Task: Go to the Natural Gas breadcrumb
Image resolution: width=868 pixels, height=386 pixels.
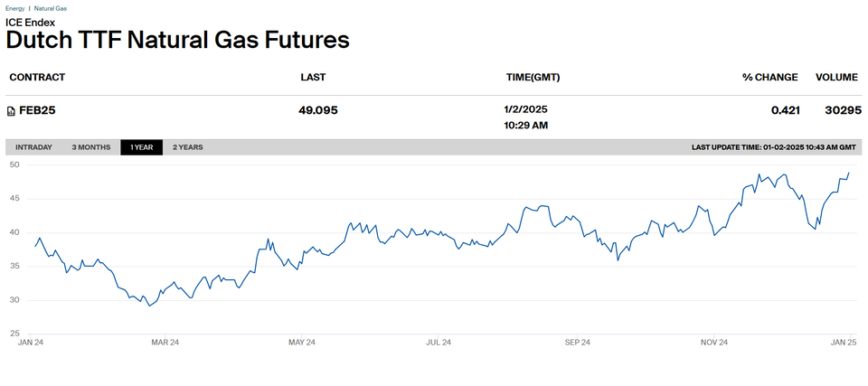Action: click(50, 8)
